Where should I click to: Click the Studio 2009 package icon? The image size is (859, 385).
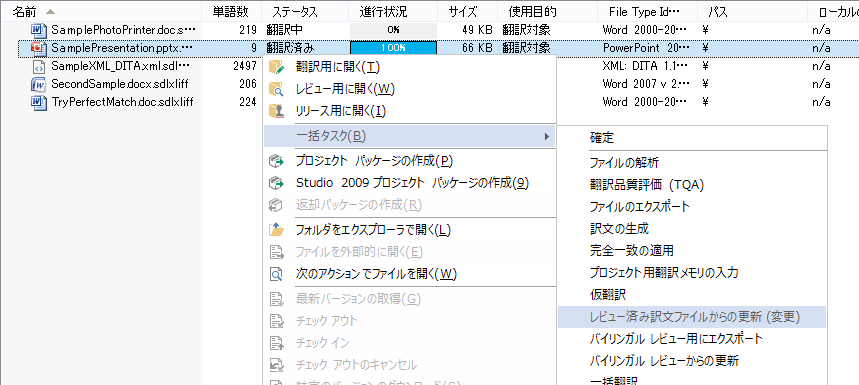277,183
